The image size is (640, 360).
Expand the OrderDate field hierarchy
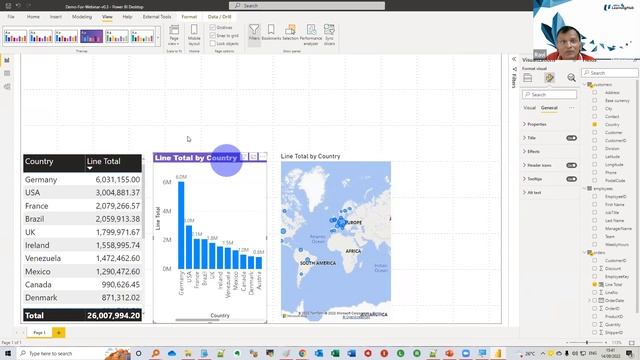pos(589,300)
